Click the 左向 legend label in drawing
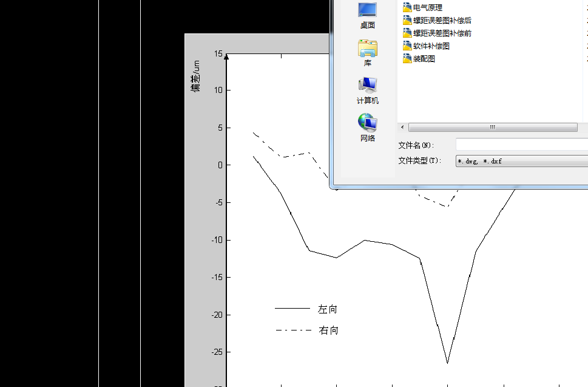Screen dimensions: 588x387 tap(328, 309)
